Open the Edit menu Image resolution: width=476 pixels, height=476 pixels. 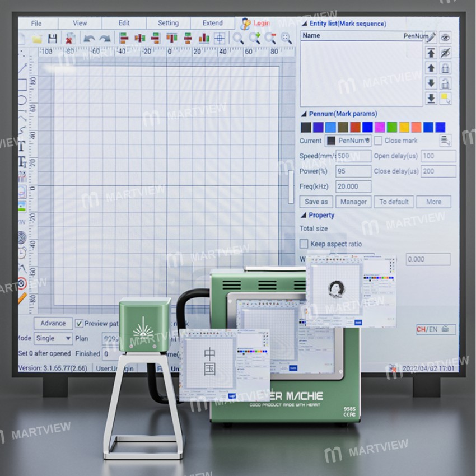(124, 23)
